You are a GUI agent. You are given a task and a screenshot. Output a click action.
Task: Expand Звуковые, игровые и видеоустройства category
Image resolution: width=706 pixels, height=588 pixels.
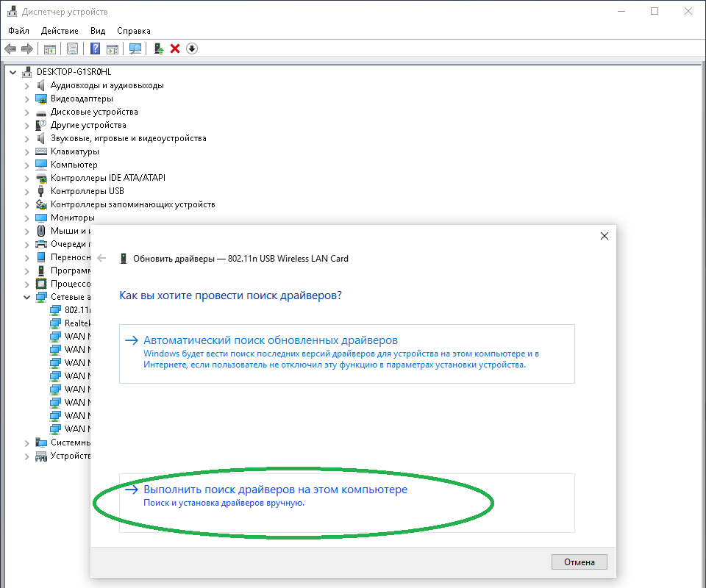pos(26,139)
